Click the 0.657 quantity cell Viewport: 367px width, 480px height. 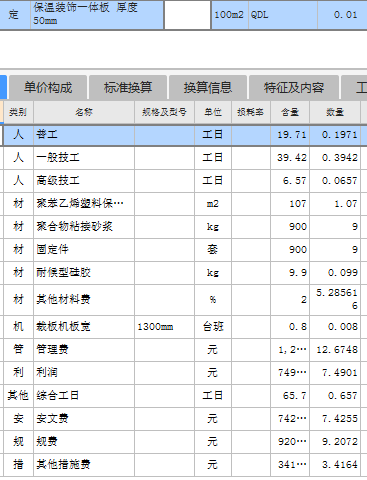(x=335, y=395)
